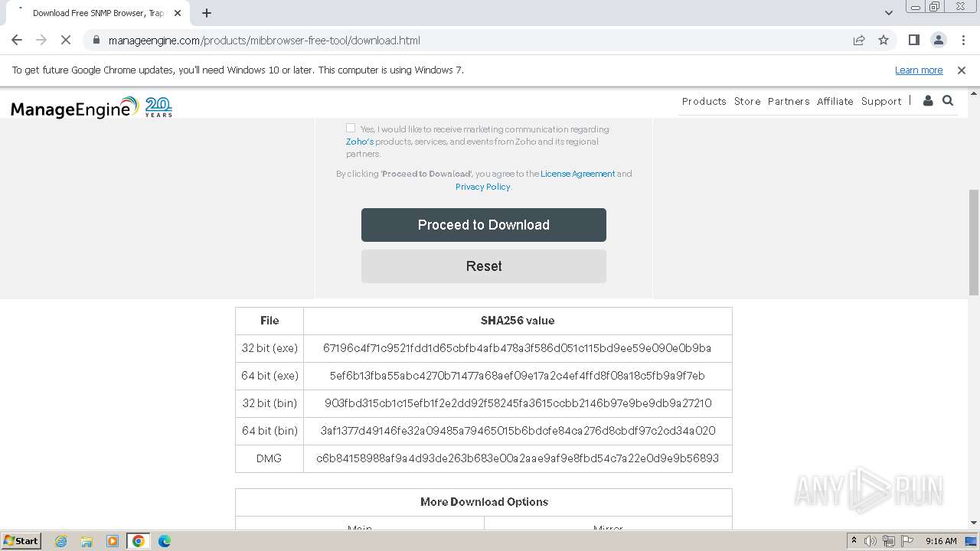This screenshot has height=551, width=980.
Task: Open a new tab with plus button
Action: pos(207,13)
